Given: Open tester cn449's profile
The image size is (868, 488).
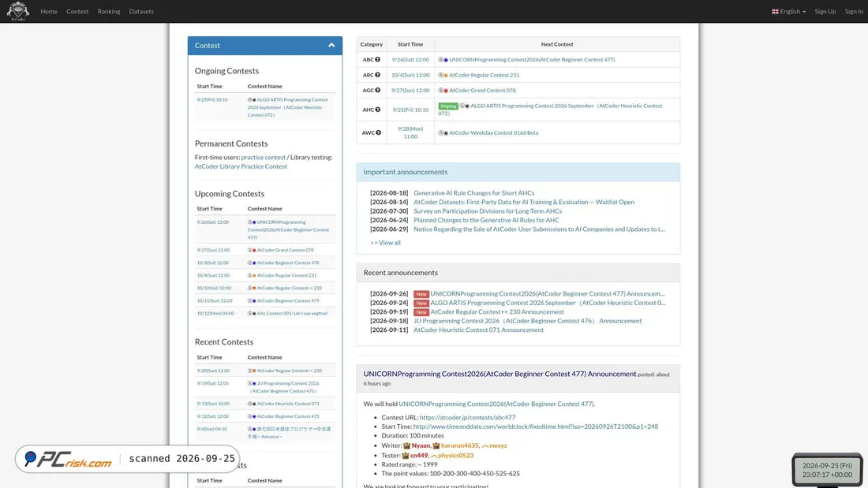Looking at the screenshot, I should pos(419,456).
